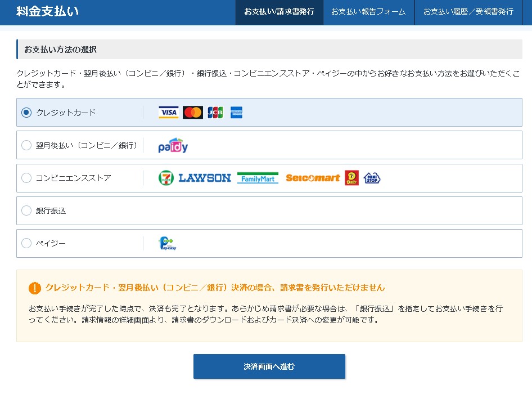The width and height of the screenshot is (532, 394).
Task: Click the Daily Yamazaki logo
Action: click(351, 178)
